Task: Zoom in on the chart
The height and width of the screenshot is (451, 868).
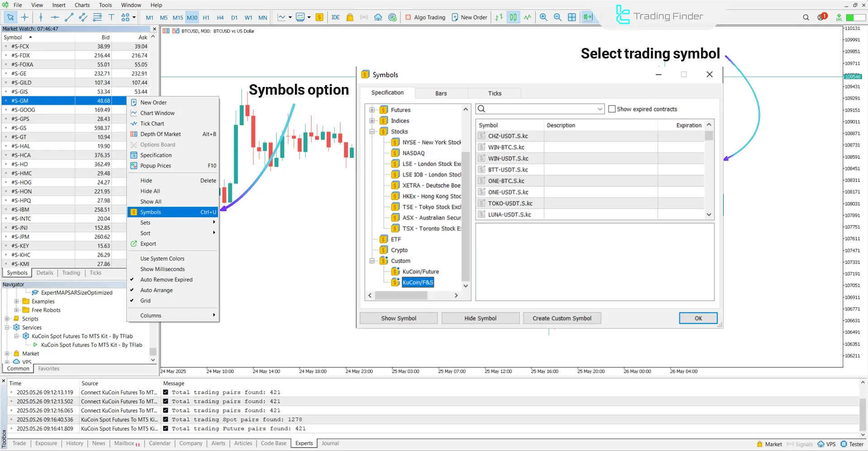Action: (x=543, y=17)
